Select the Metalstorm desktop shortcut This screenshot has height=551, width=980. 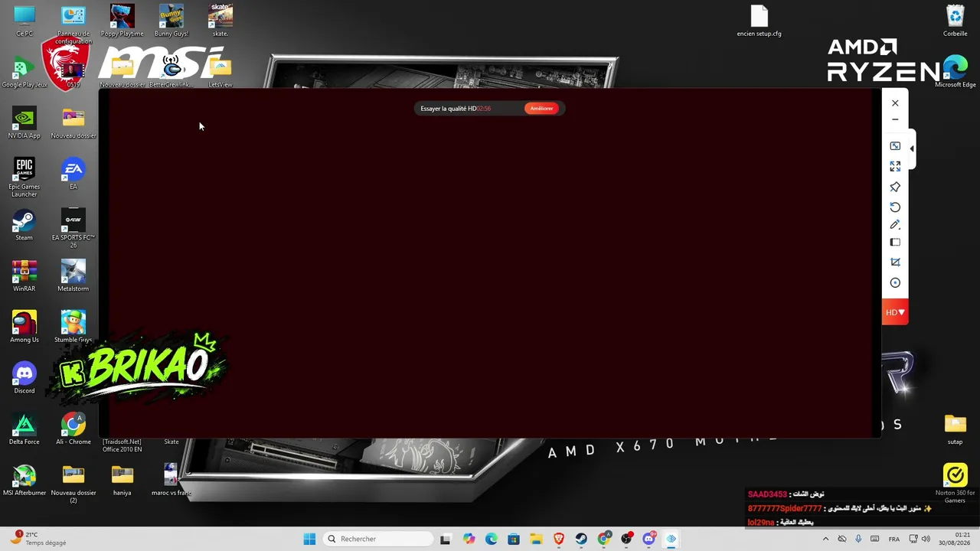(73, 275)
